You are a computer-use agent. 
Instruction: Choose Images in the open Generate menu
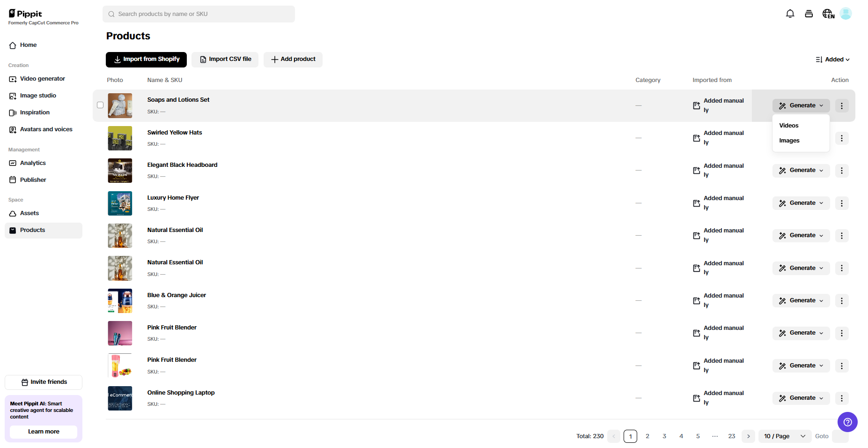coord(789,140)
